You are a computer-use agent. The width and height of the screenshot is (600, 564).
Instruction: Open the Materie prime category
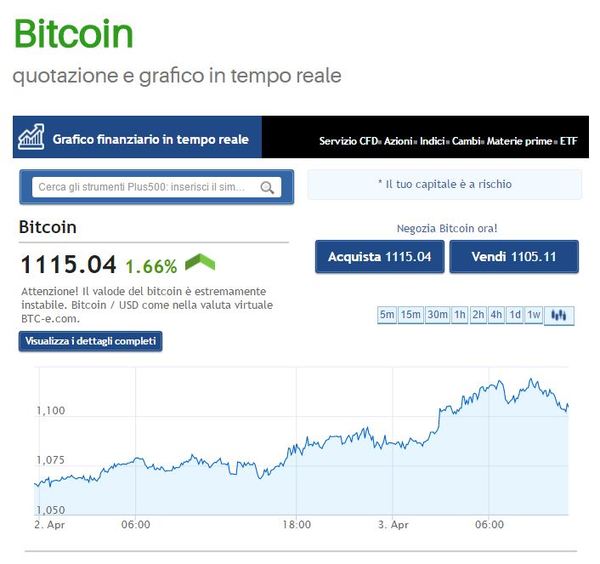point(519,141)
